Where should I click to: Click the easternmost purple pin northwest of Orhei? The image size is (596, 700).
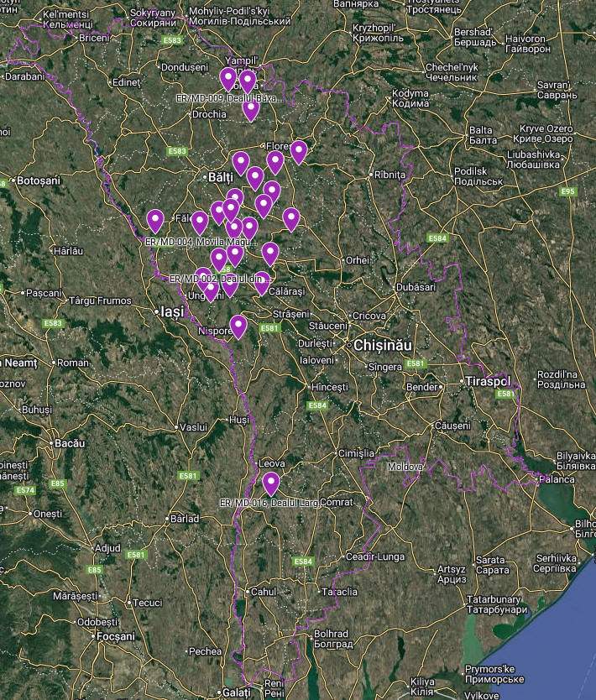tap(290, 219)
